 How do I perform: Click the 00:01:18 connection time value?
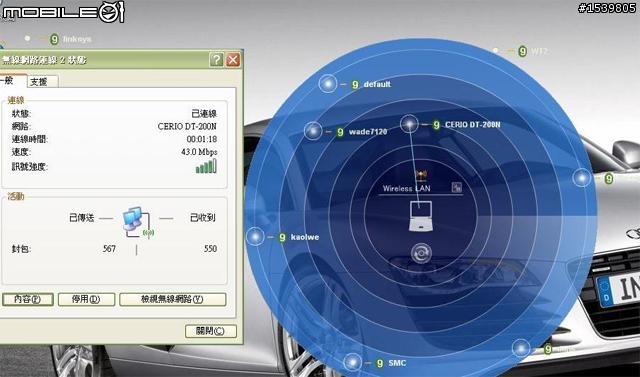[202, 139]
